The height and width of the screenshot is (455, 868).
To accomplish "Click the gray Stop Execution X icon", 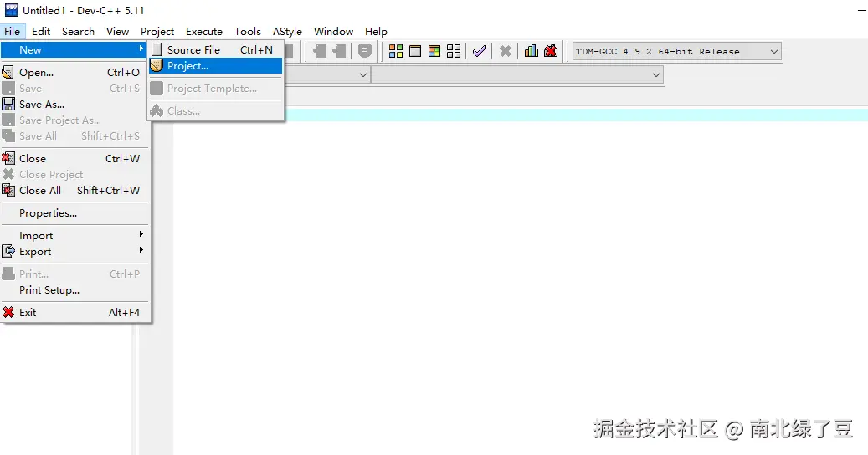I will [506, 51].
